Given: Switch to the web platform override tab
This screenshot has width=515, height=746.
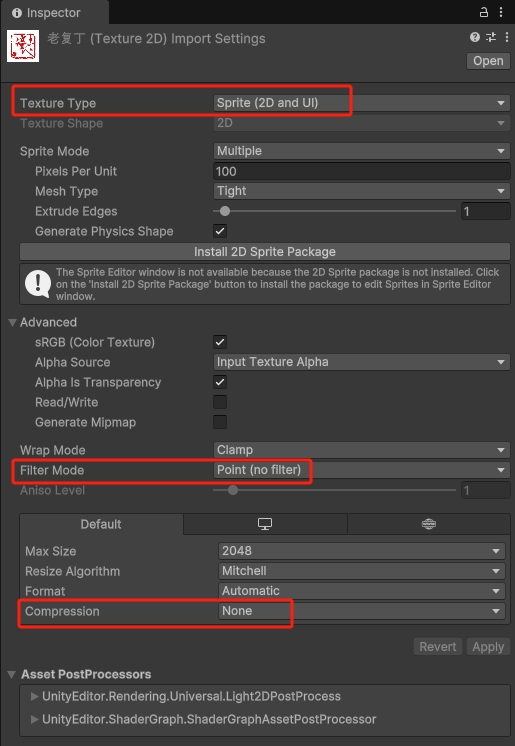Looking at the screenshot, I should (x=429, y=524).
